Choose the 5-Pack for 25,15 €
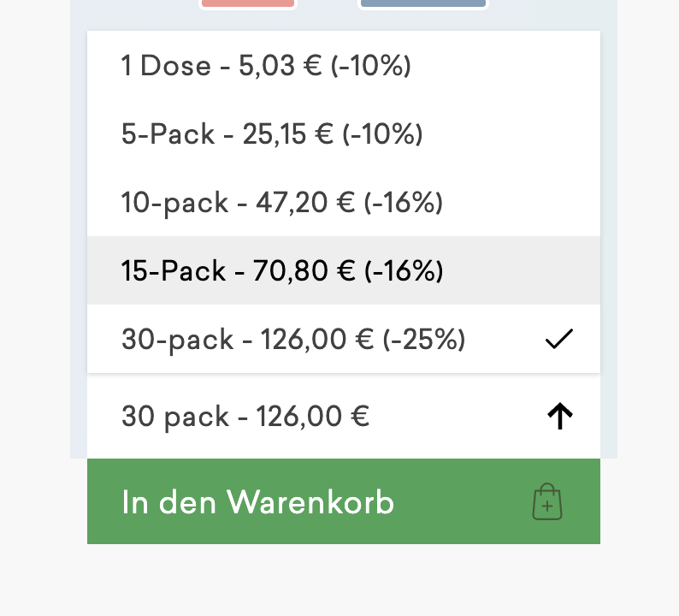This screenshot has width=679, height=616. tap(272, 134)
